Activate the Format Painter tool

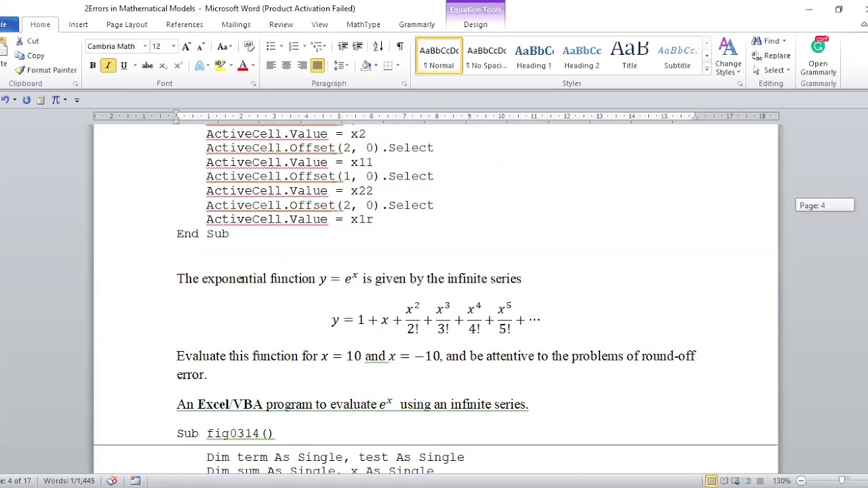(45, 70)
